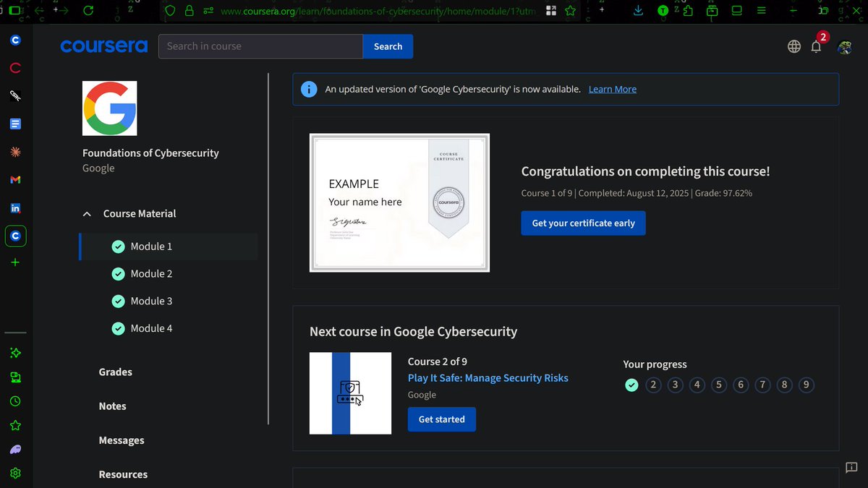Reload the page with browser refresh
The height and width of the screenshot is (488, 868).
click(88, 10)
